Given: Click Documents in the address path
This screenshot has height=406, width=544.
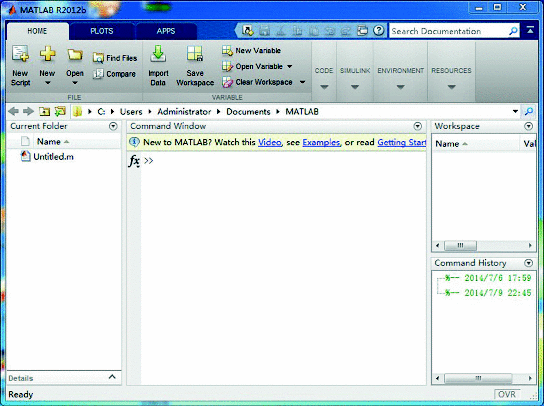Looking at the screenshot, I should point(248,112).
